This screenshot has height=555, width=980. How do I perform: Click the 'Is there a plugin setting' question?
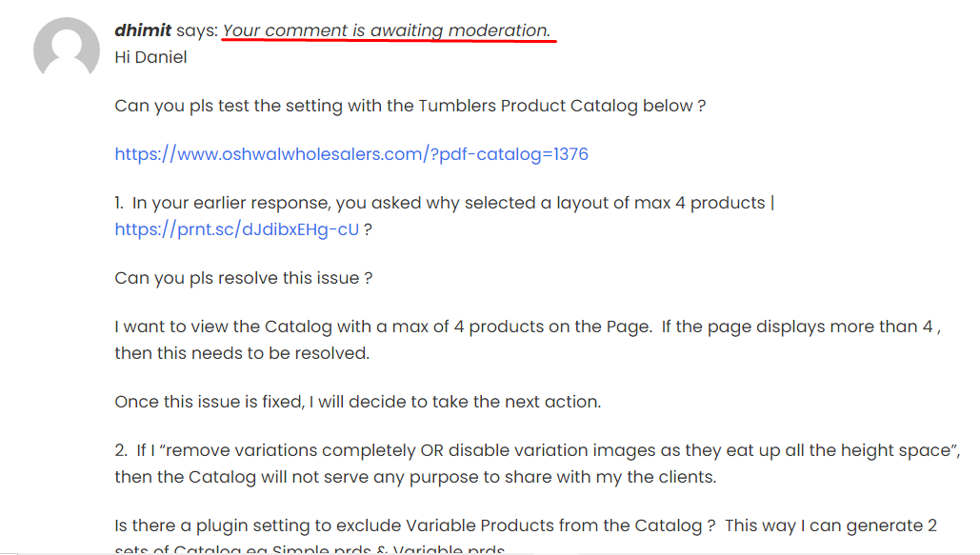click(415, 525)
